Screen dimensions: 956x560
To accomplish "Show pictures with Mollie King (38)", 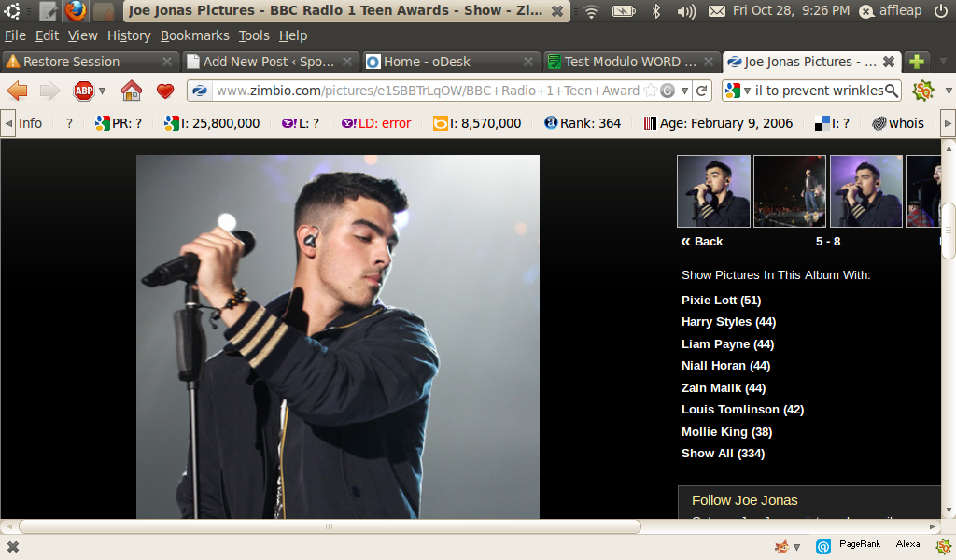I will pos(726,431).
